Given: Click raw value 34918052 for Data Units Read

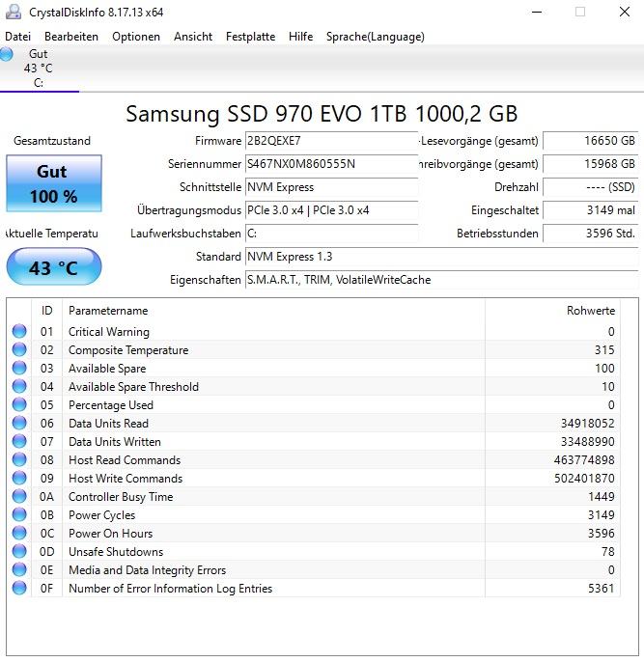Looking at the screenshot, I should point(587,424).
